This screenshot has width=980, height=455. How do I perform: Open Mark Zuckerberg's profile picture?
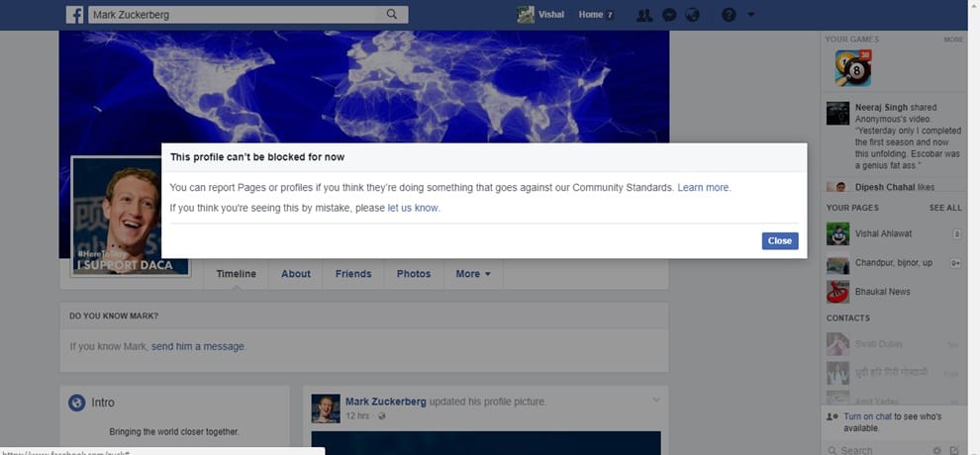click(132, 217)
